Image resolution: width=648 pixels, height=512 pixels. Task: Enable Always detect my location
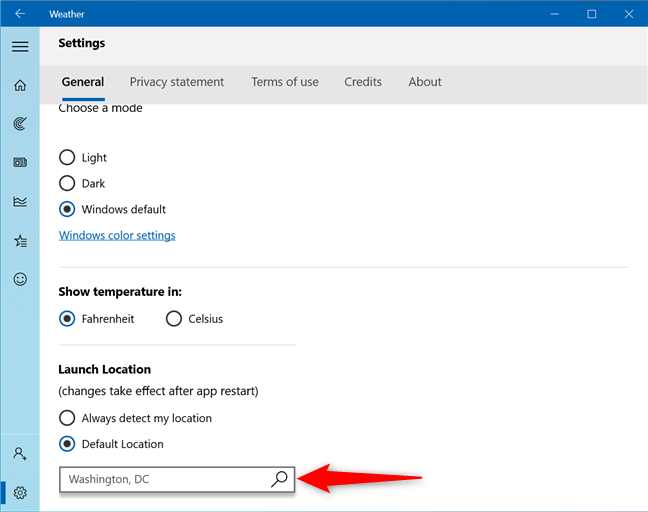coord(67,418)
